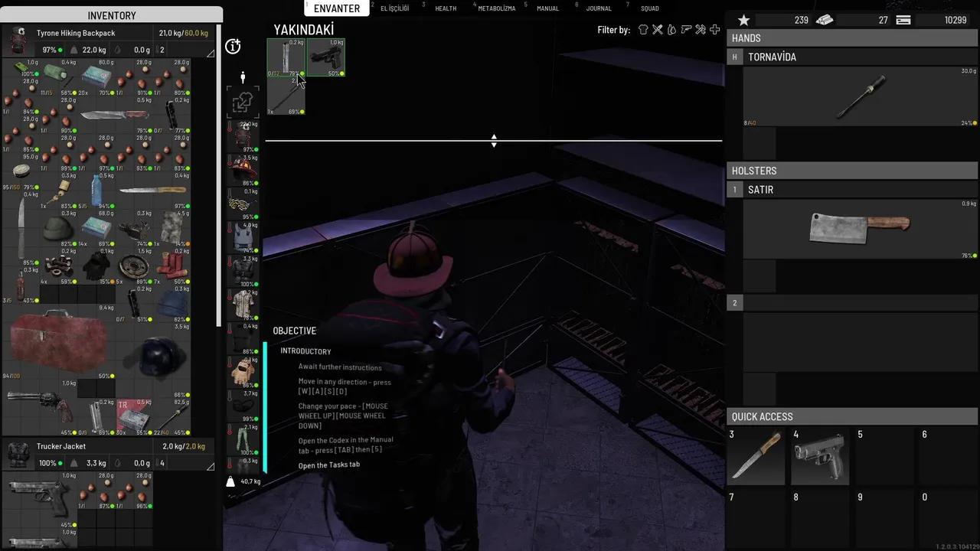Select the knife in quick access slot 3

[x=756, y=456]
